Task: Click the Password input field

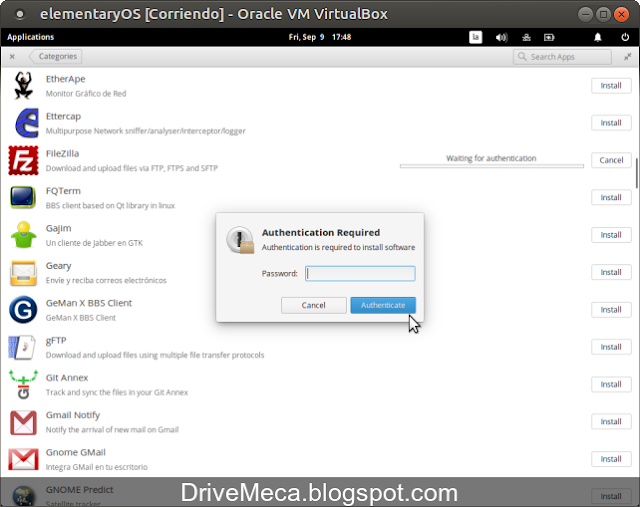Action: point(360,274)
